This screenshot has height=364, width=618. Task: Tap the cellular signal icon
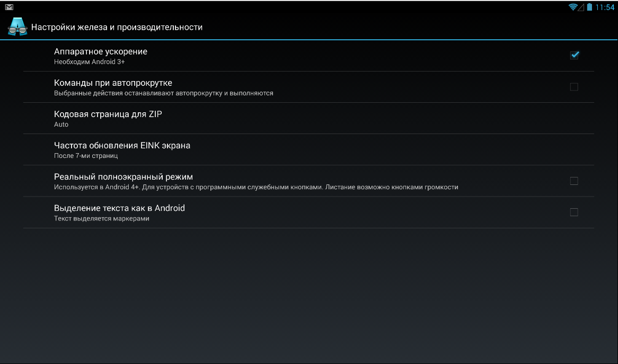(581, 7)
